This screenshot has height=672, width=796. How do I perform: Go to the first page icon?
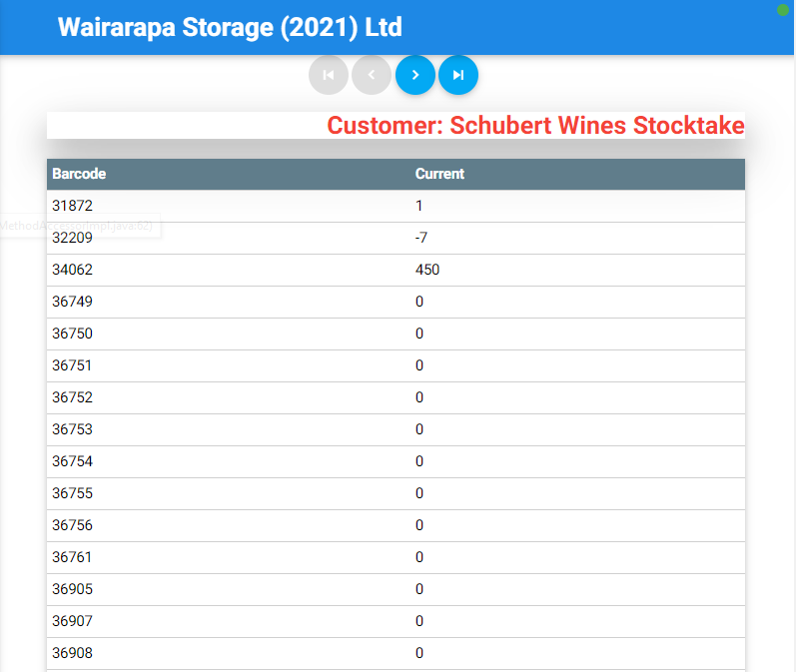coord(329,75)
